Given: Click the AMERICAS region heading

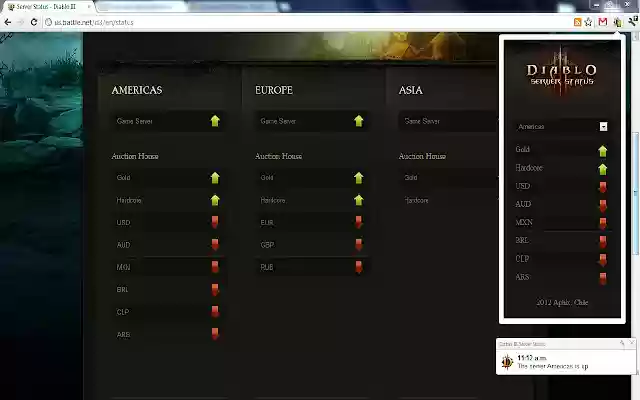Looking at the screenshot, I should coord(137,90).
